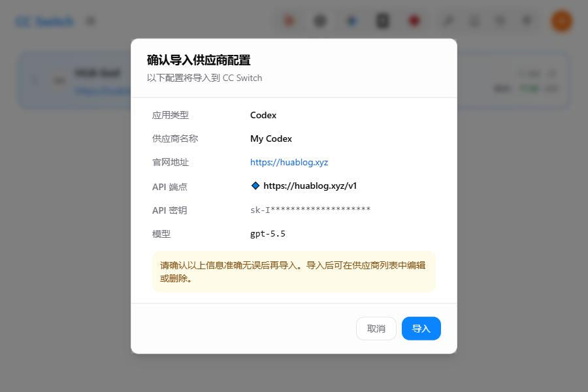Screen dimensions: 588x392
Task: Click the API 端点 label
Action: click(x=169, y=187)
